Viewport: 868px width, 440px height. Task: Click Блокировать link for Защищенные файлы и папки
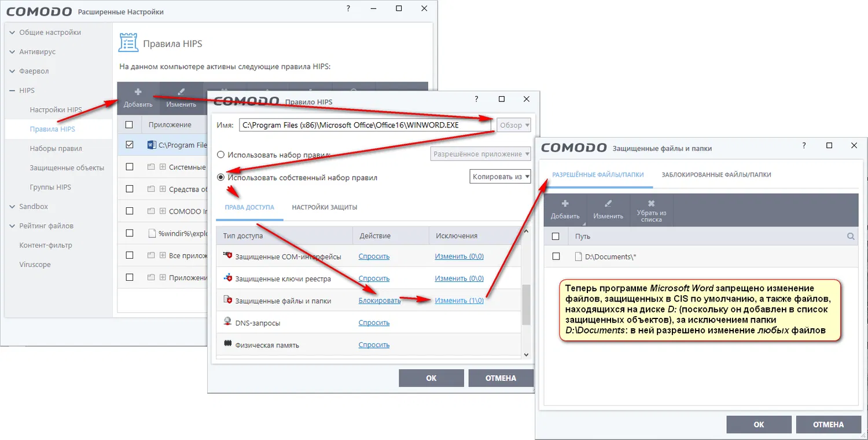point(380,300)
